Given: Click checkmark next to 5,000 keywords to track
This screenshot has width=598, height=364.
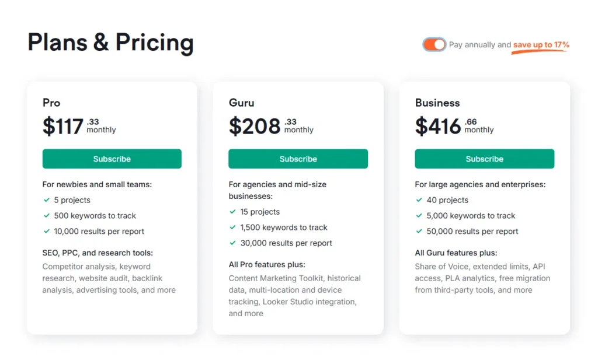Looking at the screenshot, I should pos(419,216).
